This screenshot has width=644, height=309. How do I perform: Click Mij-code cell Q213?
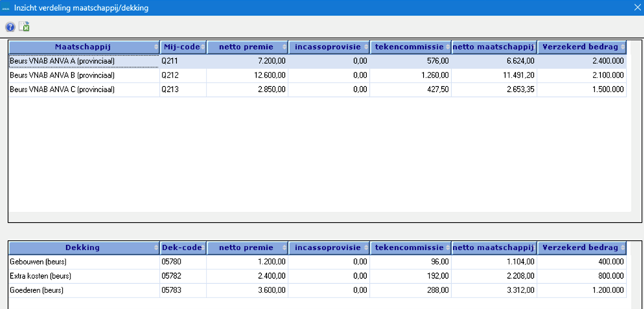click(183, 90)
